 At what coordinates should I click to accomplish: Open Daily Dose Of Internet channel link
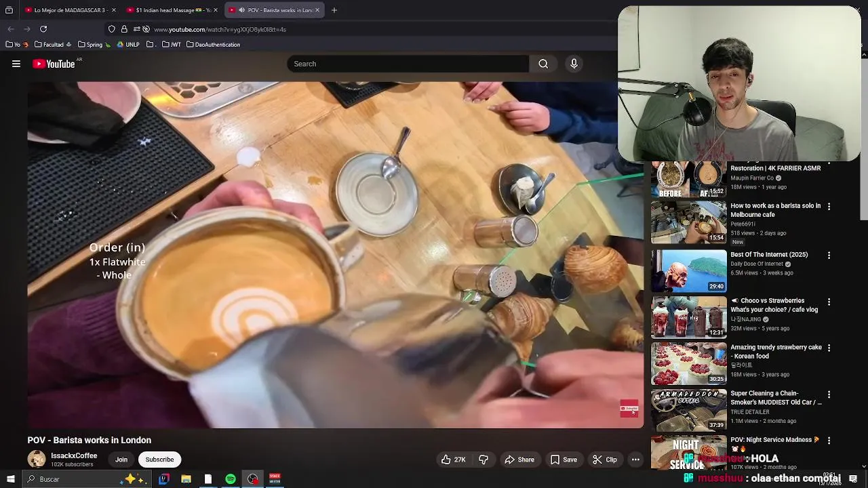[x=756, y=264]
